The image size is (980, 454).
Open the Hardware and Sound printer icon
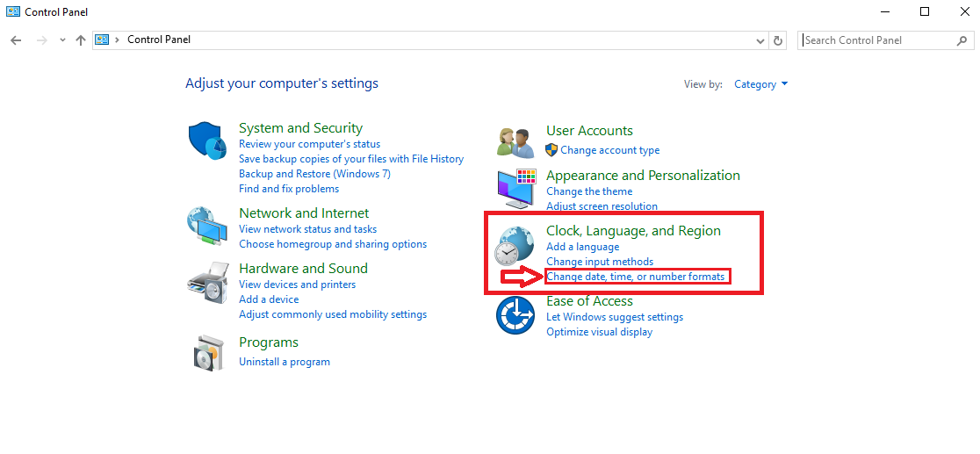click(x=207, y=283)
